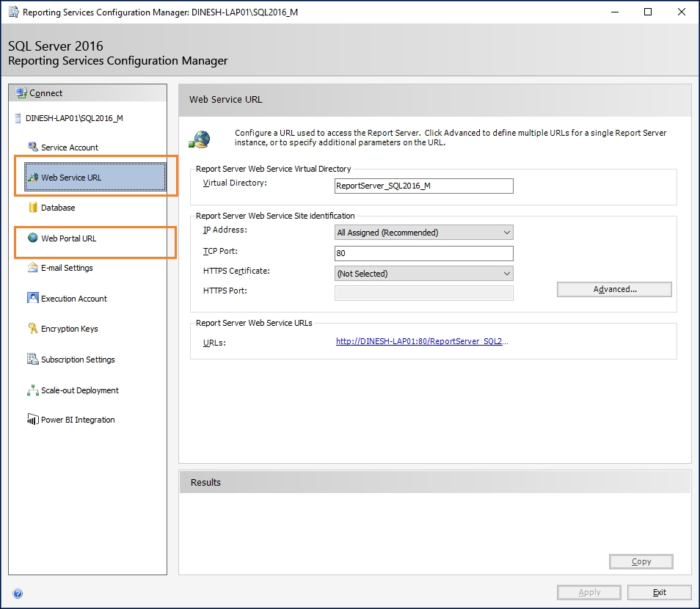Open the Service Account page
Screen dimensions: 700x609
70,147
